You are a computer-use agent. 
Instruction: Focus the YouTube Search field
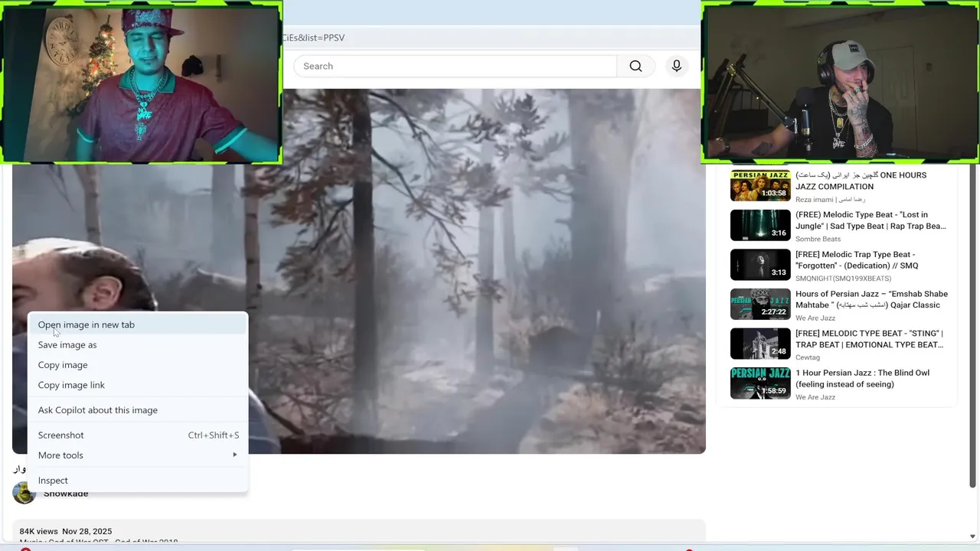pyautogui.click(x=455, y=66)
